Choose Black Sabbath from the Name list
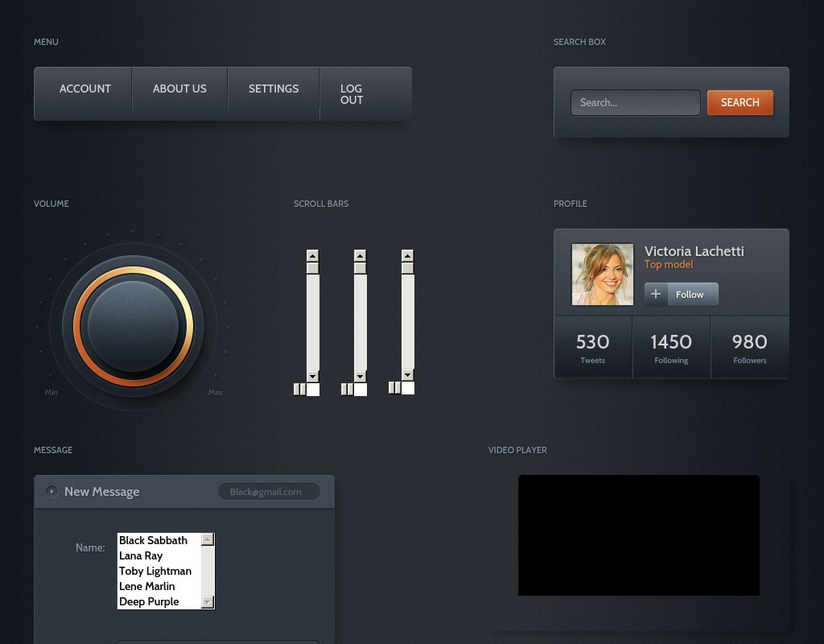 point(153,540)
